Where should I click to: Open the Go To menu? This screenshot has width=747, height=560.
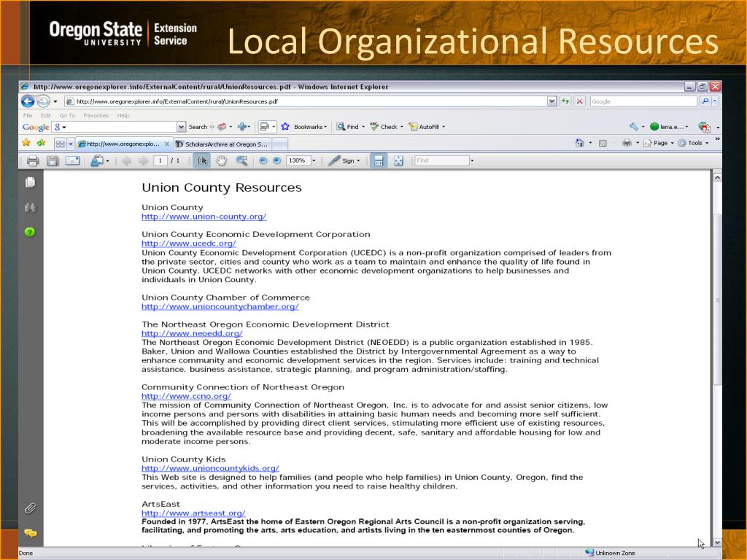point(67,115)
